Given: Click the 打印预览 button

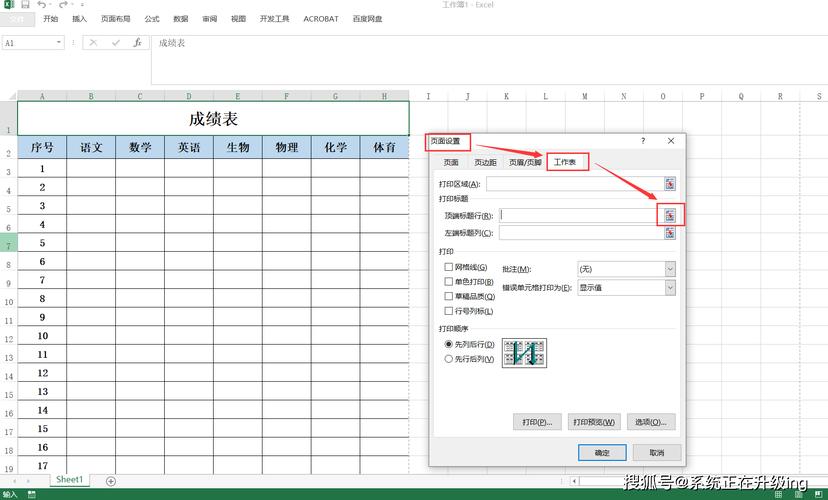Looking at the screenshot, I should point(594,422).
